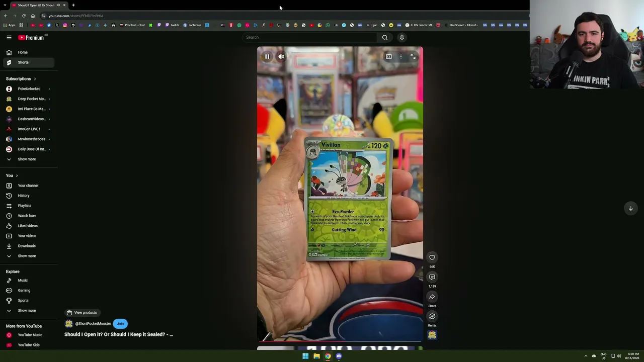The height and width of the screenshot is (362, 644).
Task: Show hidden system tray icons
Action: click(586, 356)
